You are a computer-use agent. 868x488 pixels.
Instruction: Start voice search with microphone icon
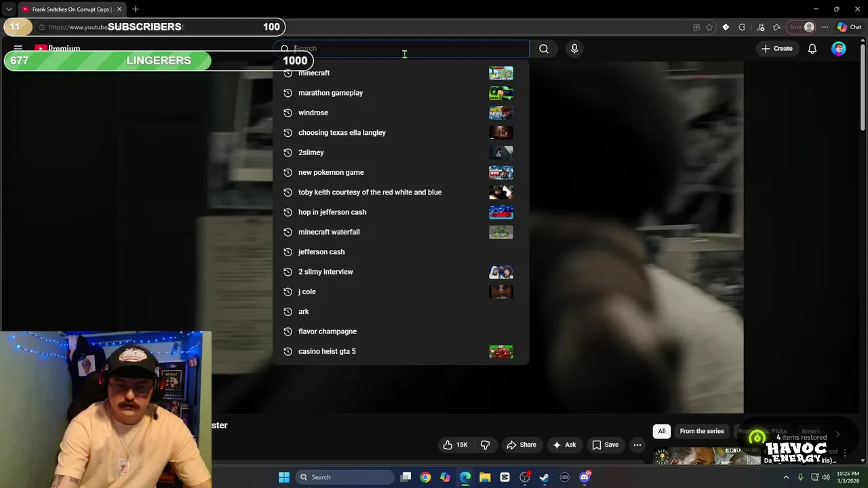[x=574, y=49]
